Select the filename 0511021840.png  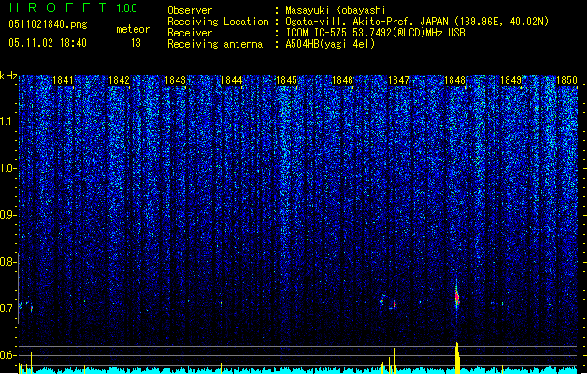pos(48,24)
